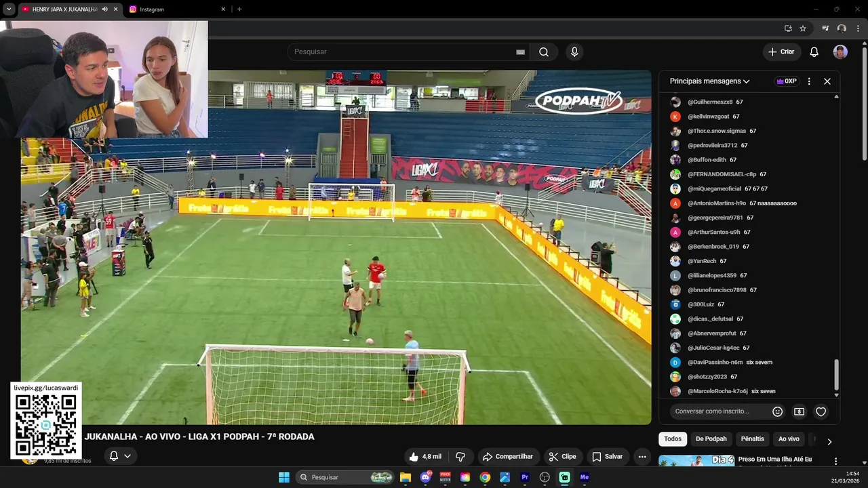868x488 pixels.
Task: Click the Criar create button
Action: click(781, 52)
